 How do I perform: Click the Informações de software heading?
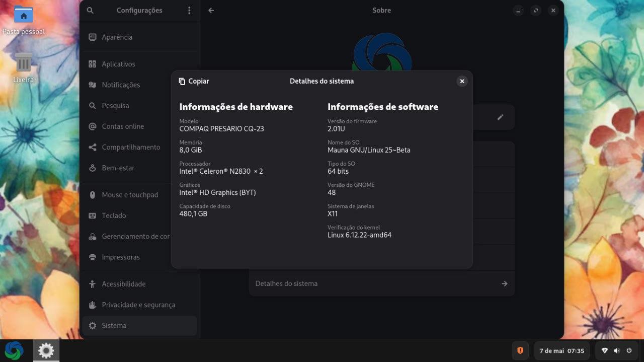click(383, 107)
